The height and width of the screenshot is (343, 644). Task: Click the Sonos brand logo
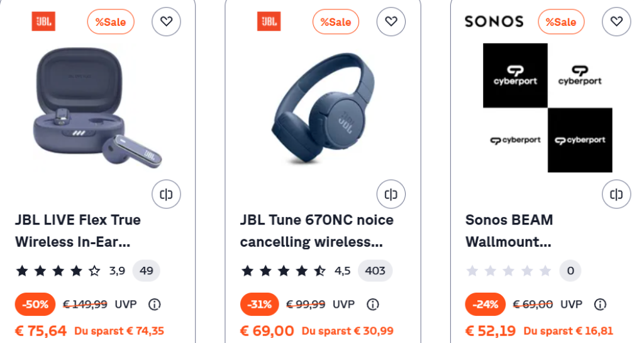pyautogui.click(x=494, y=21)
